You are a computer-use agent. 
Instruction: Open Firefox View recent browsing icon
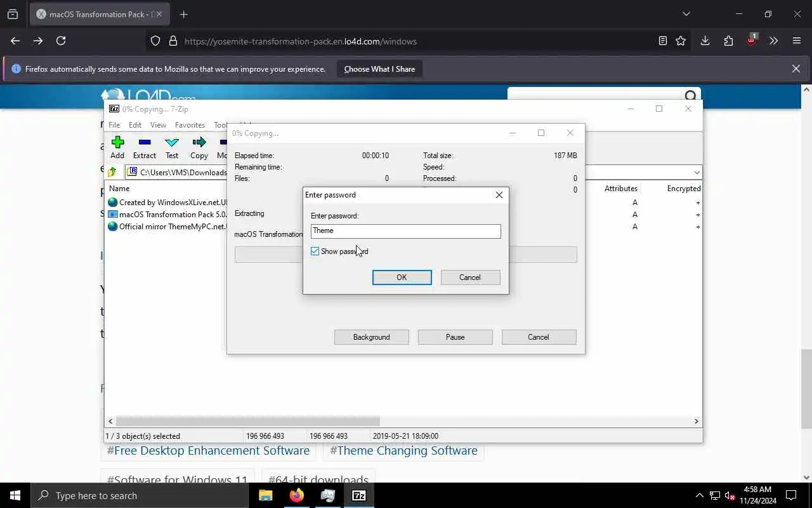[13, 14]
